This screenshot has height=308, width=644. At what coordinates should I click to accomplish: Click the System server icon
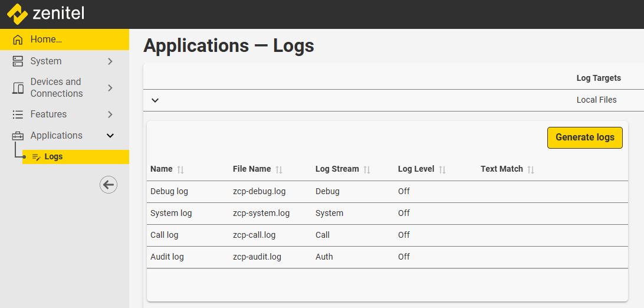pyautogui.click(x=18, y=61)
